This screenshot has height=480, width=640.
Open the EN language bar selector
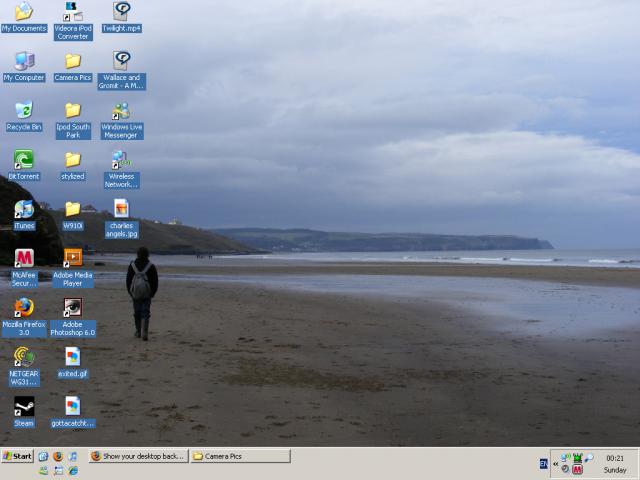pyautogui.click(x=543, y=463)
